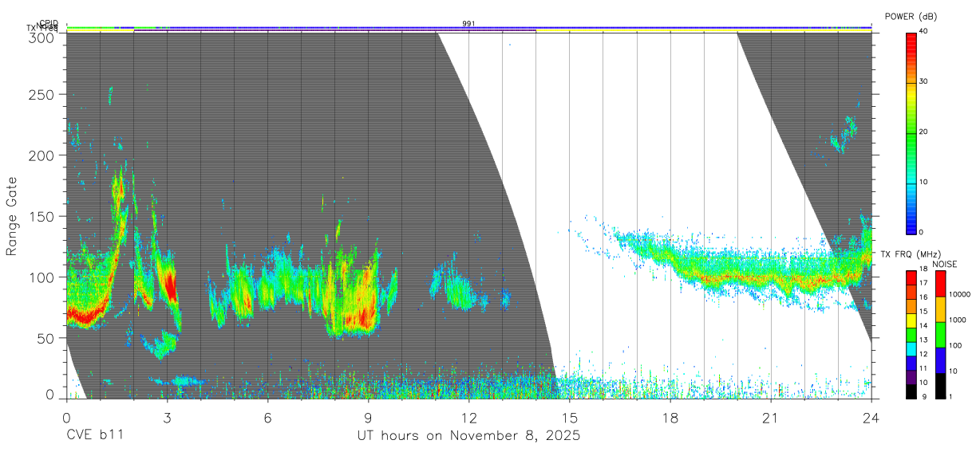980x452 pixels.
Task: Click the 30 label on POWER scale
Action: point(924,82)
